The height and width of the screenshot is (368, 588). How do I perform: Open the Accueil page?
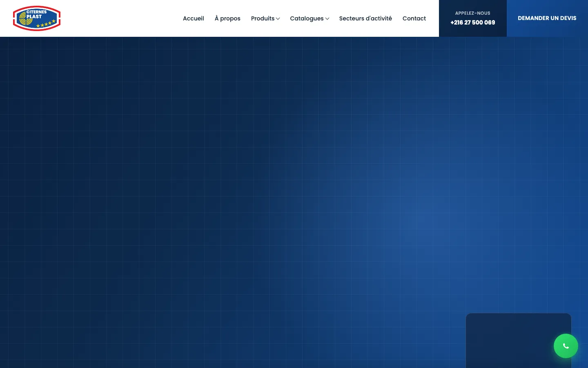click(x=193, y=18)
